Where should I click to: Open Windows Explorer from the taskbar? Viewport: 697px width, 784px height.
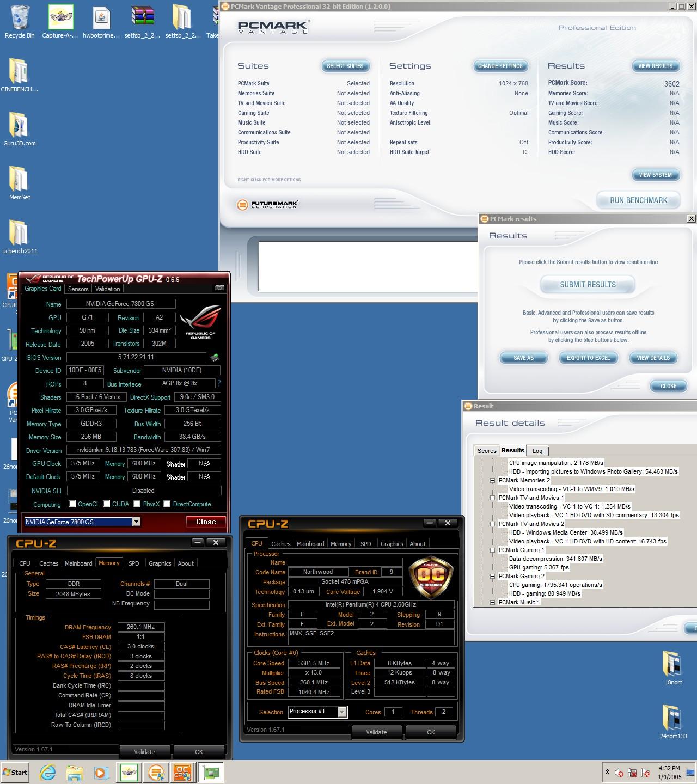pyautogui.click(x=75, y=772)
